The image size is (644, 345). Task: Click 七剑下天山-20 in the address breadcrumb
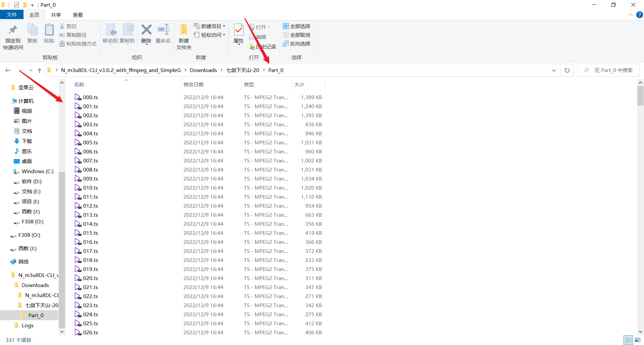(x=243, y=70)
